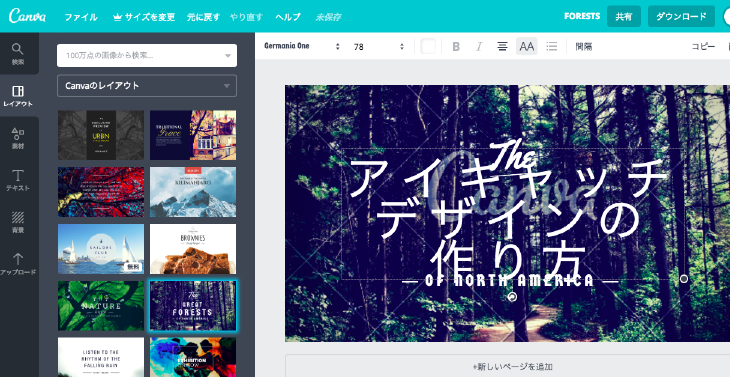Click やり直す to redo
This screenshot has width=730, height=377.
coord(246,17)
